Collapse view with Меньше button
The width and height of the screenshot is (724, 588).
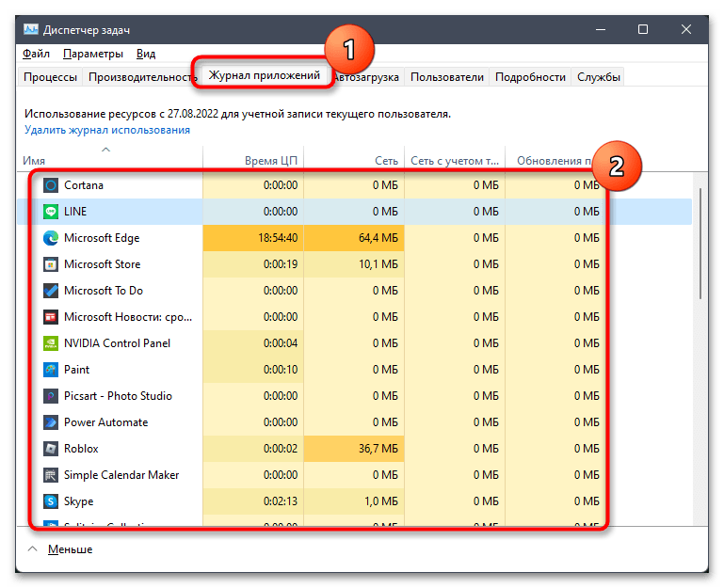(x=70, y=549)
